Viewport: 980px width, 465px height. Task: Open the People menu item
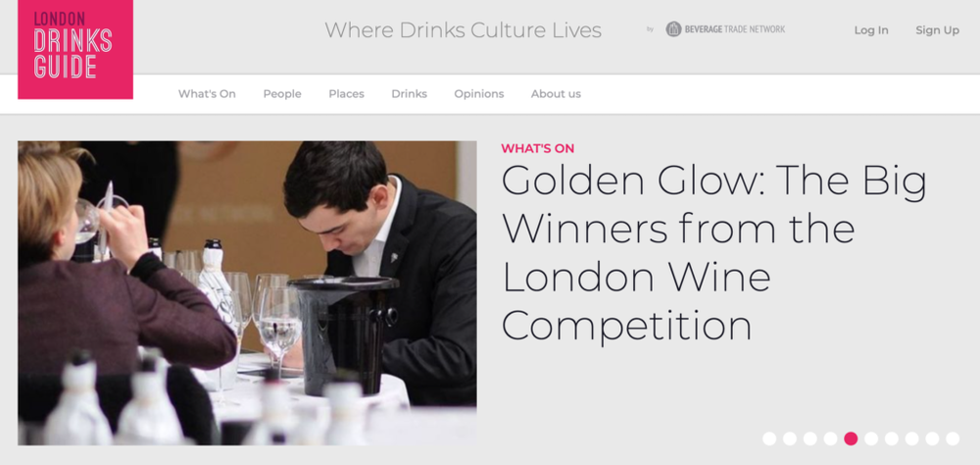(282, 94)
